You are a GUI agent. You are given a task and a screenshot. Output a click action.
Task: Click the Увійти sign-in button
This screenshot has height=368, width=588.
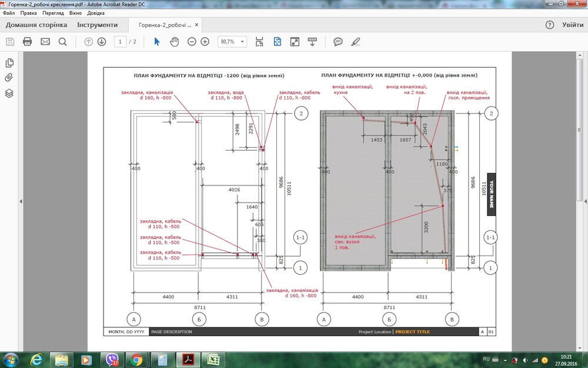click(x=572, y=25)
